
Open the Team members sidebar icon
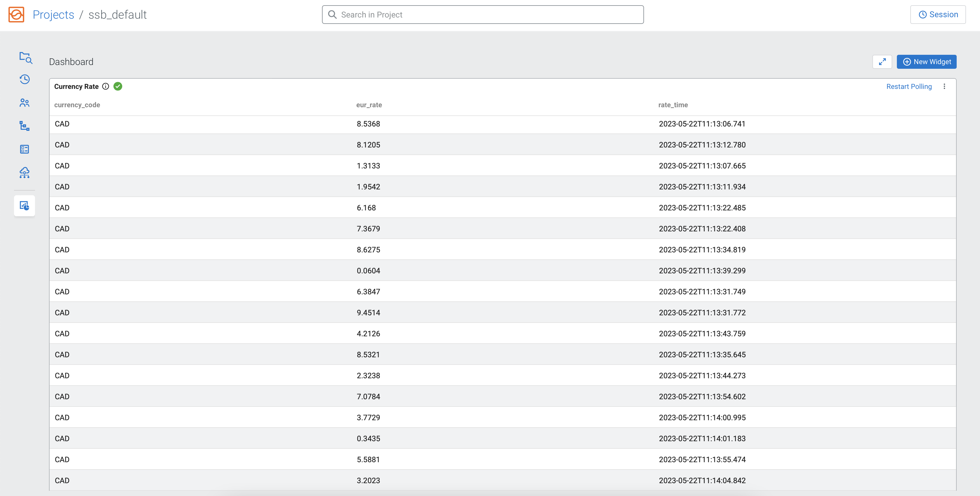[x=25, y=103]
